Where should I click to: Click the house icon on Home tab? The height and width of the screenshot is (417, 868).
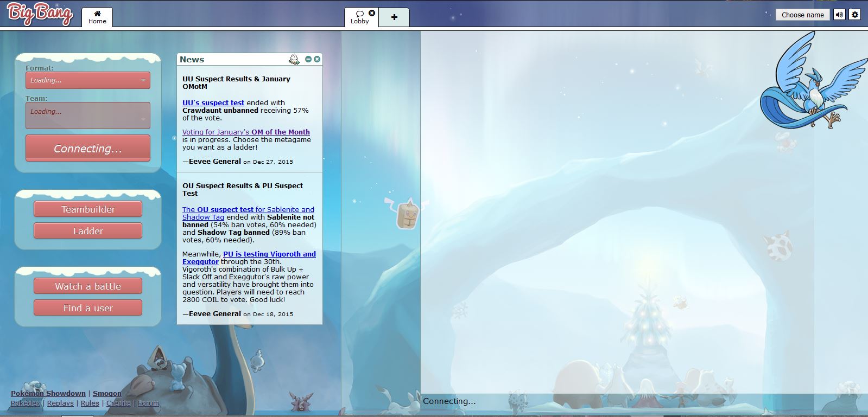97,13
